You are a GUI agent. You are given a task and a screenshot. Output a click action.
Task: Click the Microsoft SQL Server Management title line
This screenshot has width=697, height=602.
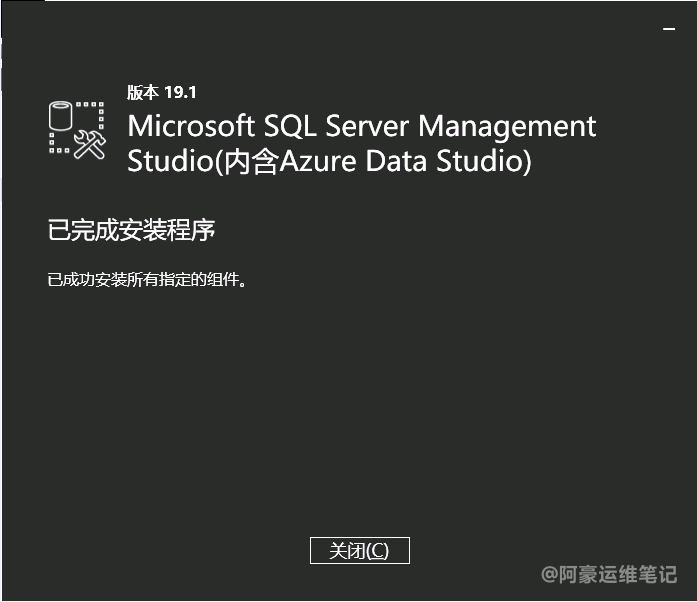tap(361, 126)
